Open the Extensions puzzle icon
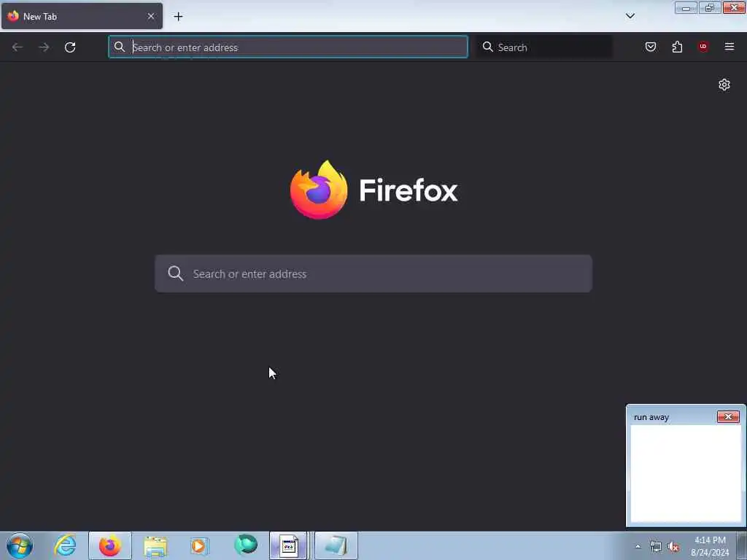 tap(677, 47)
